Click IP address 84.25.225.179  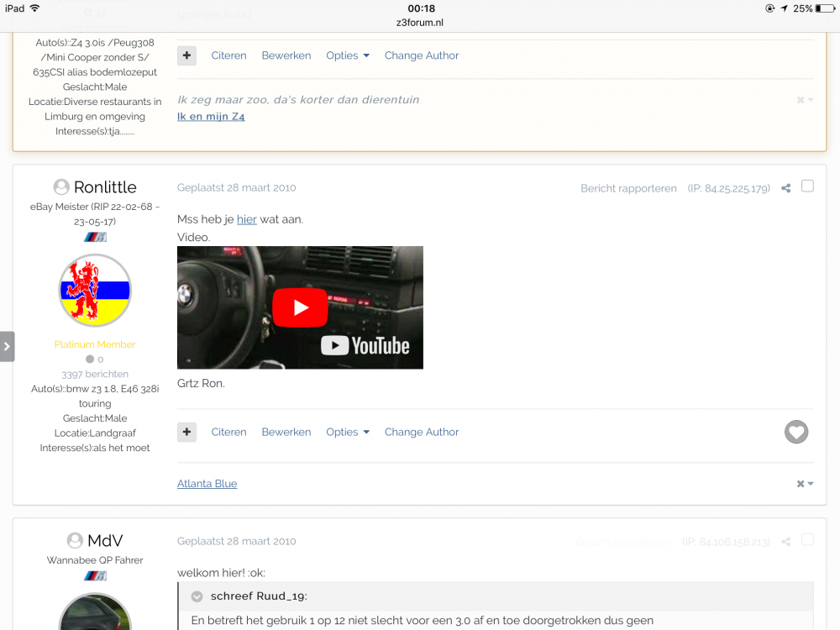tap(729, 188)
